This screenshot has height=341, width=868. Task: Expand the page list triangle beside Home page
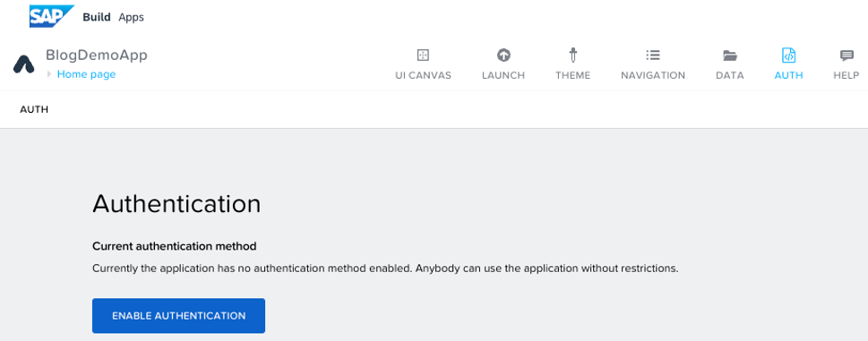[49, 74]
